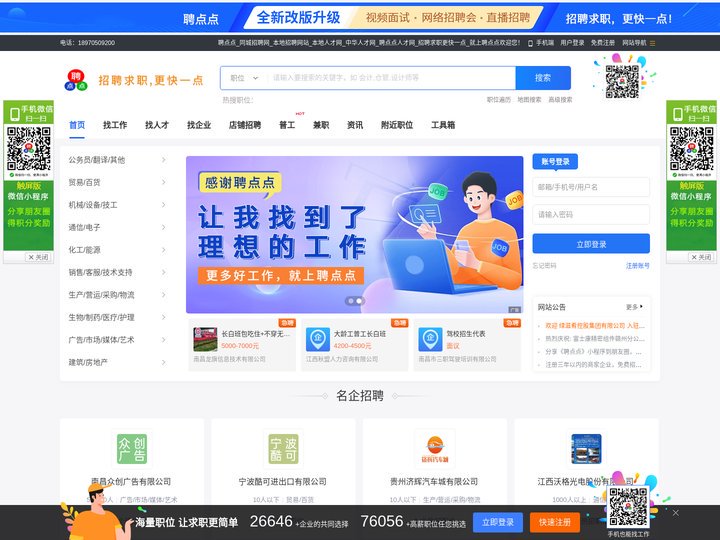Click the 众创广告 company logo

tap(132, 449)
